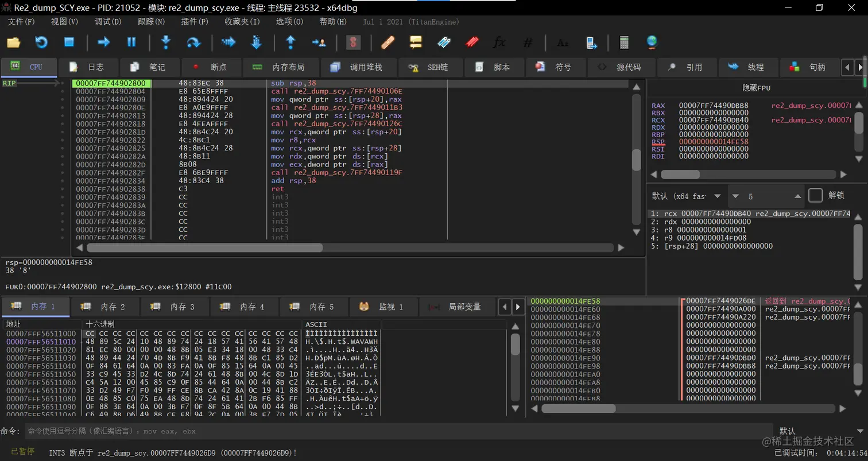This screenshot has height=461, width=868.
Task: Open the SEH链 tab
Action: coord(430,67)
